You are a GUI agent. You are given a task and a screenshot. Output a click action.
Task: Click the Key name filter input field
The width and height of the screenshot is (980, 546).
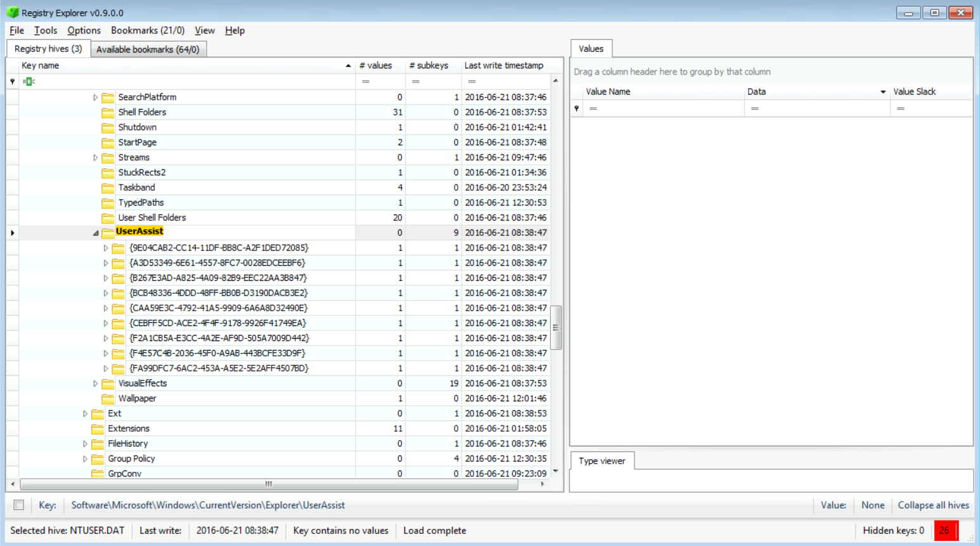188,81
